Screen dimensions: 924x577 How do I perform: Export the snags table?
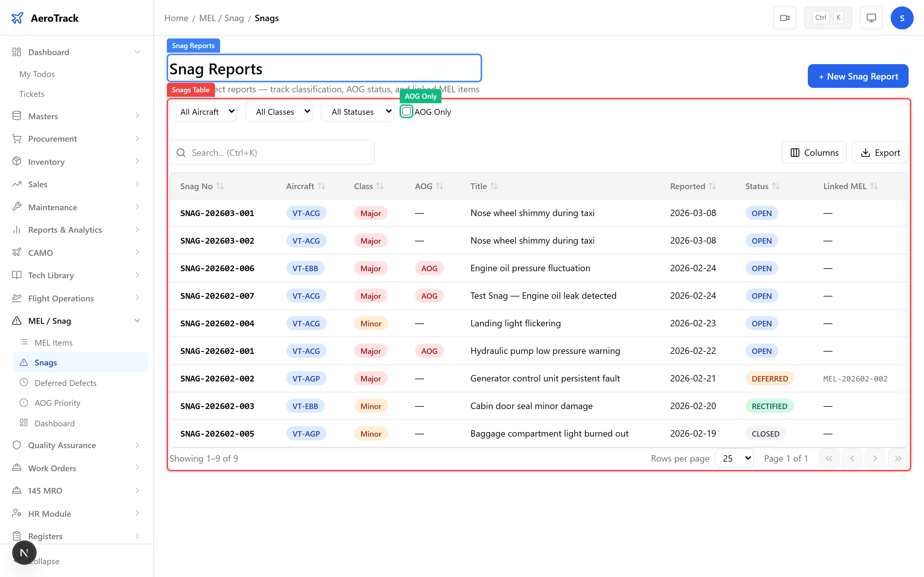pos(880,152)
